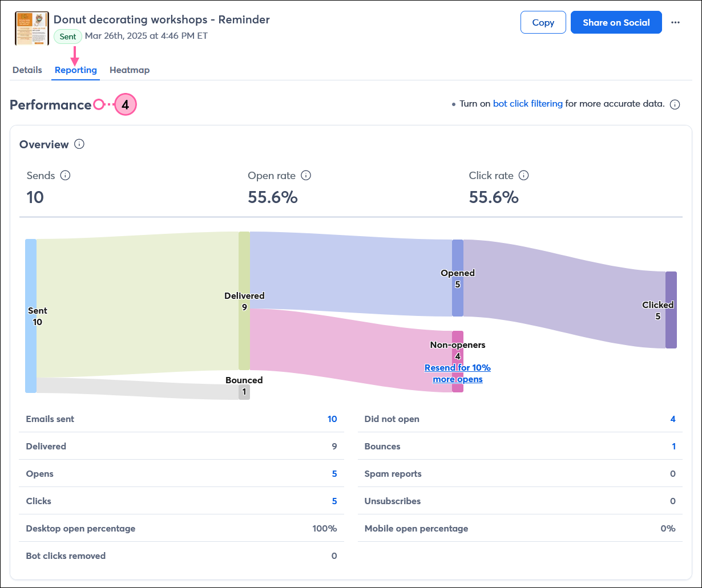Image resolution: width=702 pixels, height=588 pixels.
Task: Click the Share on Social button
Action: point(616,22)
